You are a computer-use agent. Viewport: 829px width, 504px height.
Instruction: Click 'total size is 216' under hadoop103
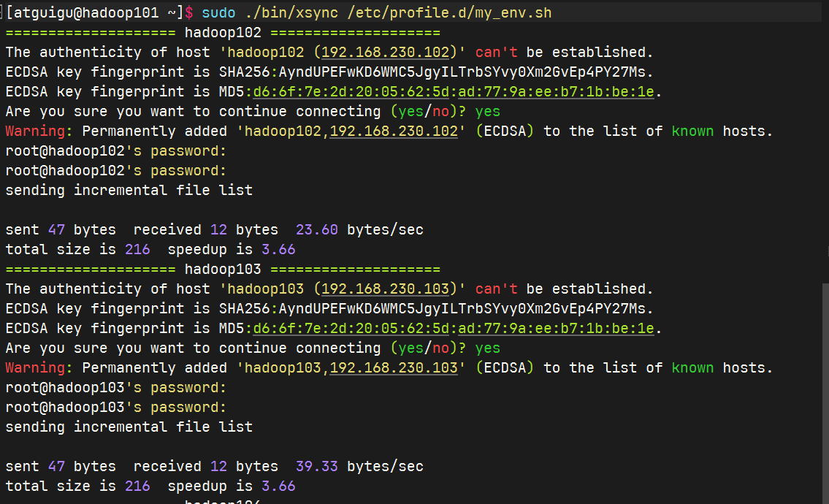(77, 486)
